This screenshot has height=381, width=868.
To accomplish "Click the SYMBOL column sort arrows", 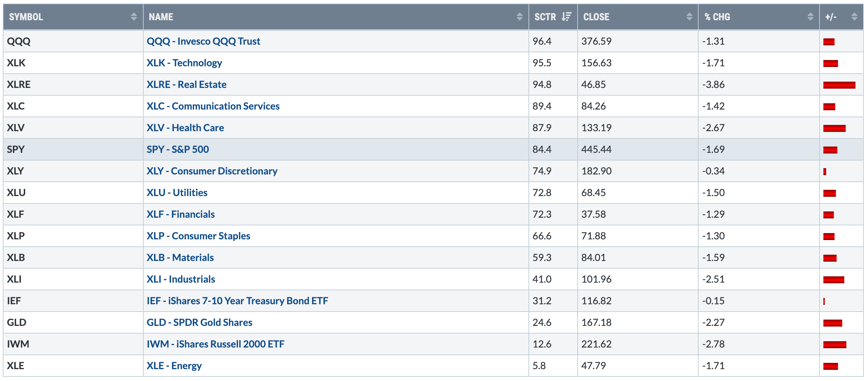I will tap(134, 16).
